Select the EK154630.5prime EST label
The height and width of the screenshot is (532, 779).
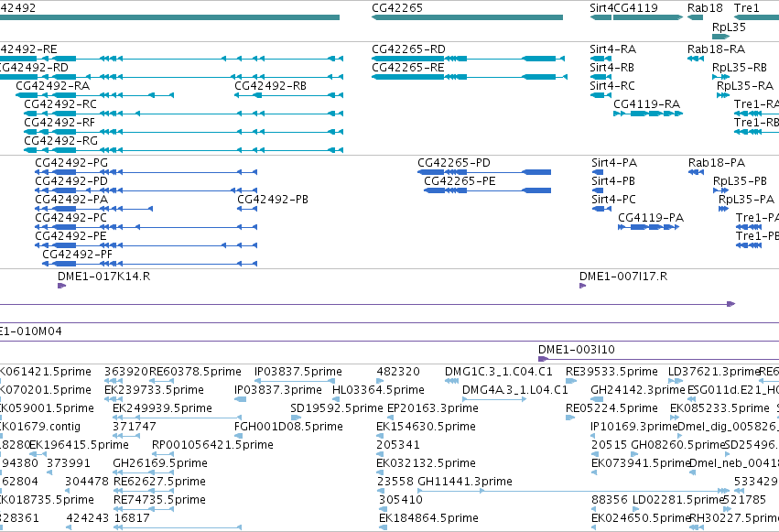(x=426, y=427)
